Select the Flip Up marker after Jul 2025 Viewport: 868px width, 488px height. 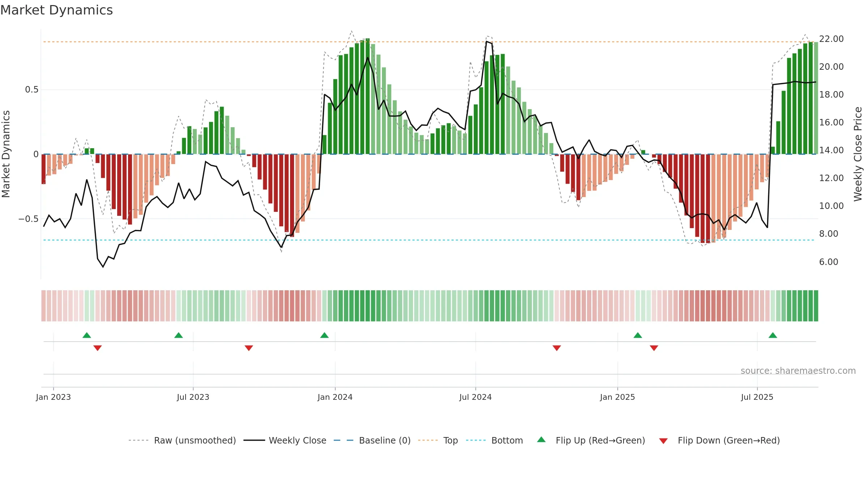773,335
